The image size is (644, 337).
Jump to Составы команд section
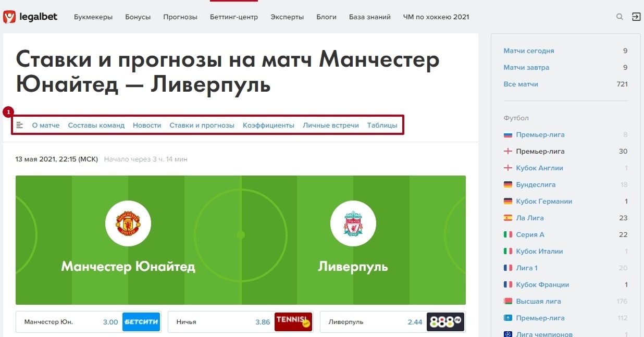tap(96, 125)
